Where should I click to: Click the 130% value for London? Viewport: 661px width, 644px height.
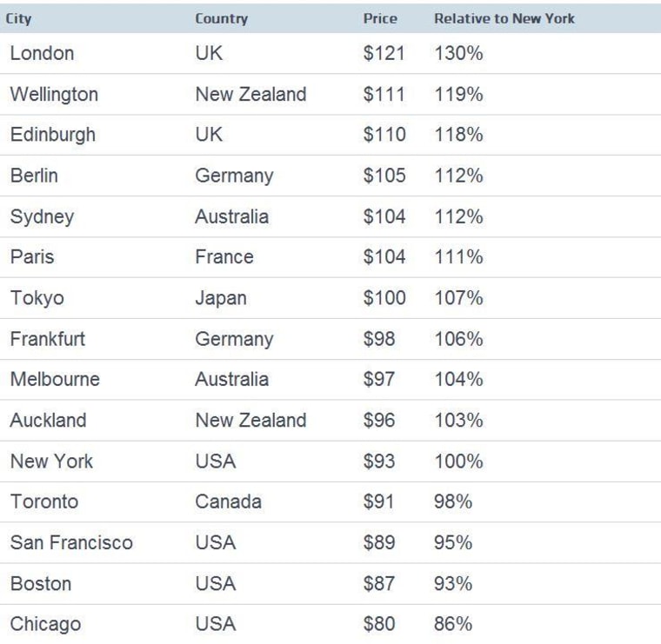point(458,53)
